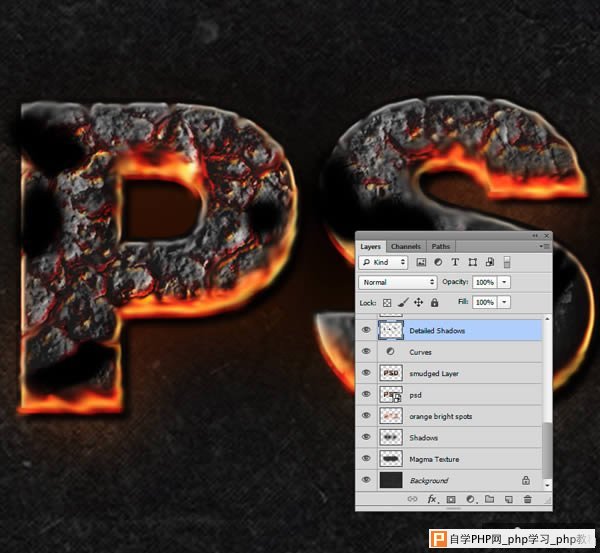Open the Opacity slider arrow
Screen dimensions: 600x553
tap(504, 282)
